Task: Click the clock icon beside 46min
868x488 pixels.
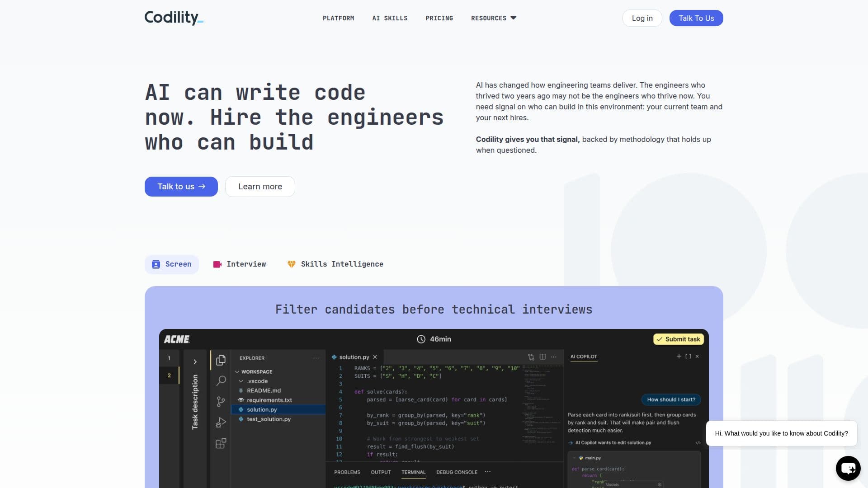Action: tap(421, 339)
